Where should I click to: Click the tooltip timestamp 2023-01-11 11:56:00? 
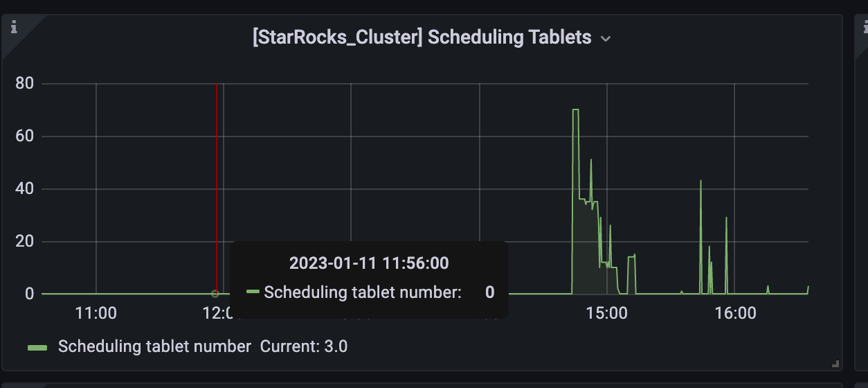[369, 263]
